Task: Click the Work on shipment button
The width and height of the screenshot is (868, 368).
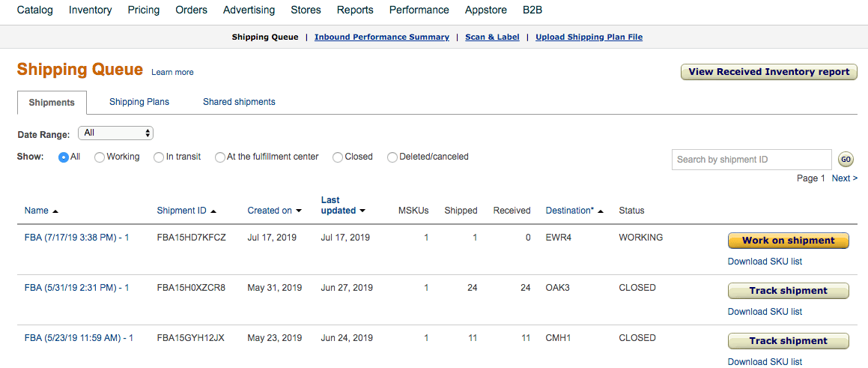Action: [x=789, y=241]
